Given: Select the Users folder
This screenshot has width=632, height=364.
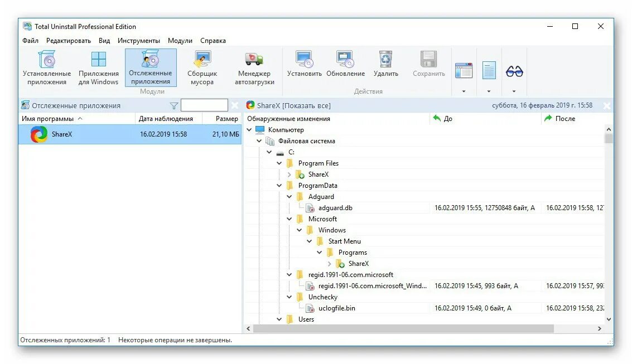Looking at the screenshot, I should tap(306, 320).
